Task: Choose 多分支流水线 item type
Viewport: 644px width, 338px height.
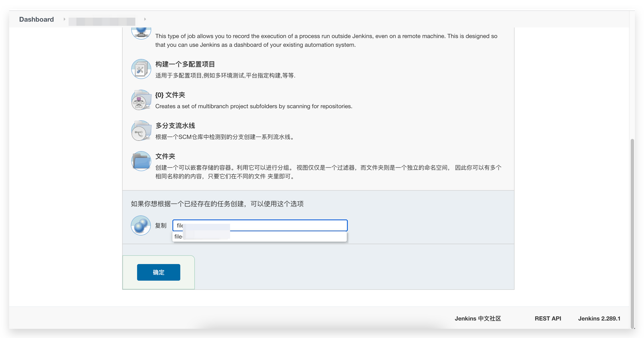Action: coord(175,126)
